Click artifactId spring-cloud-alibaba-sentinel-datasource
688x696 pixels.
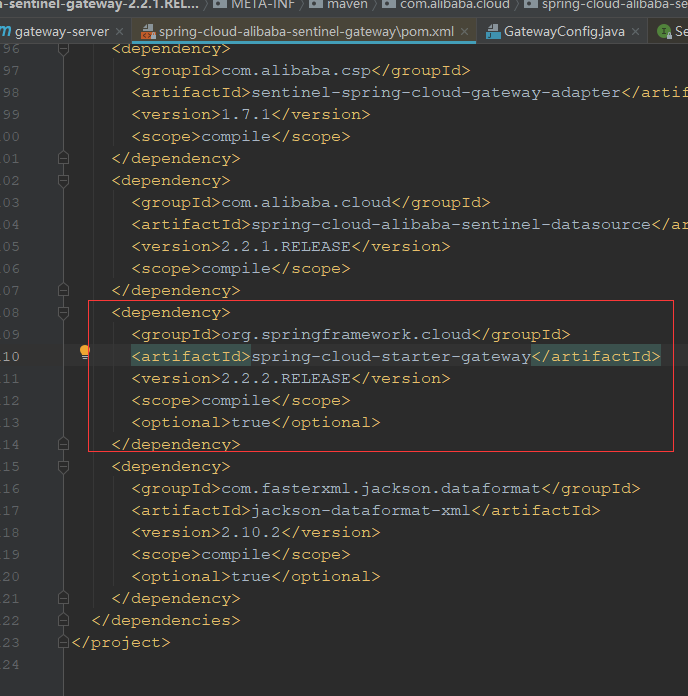[451, 224]
